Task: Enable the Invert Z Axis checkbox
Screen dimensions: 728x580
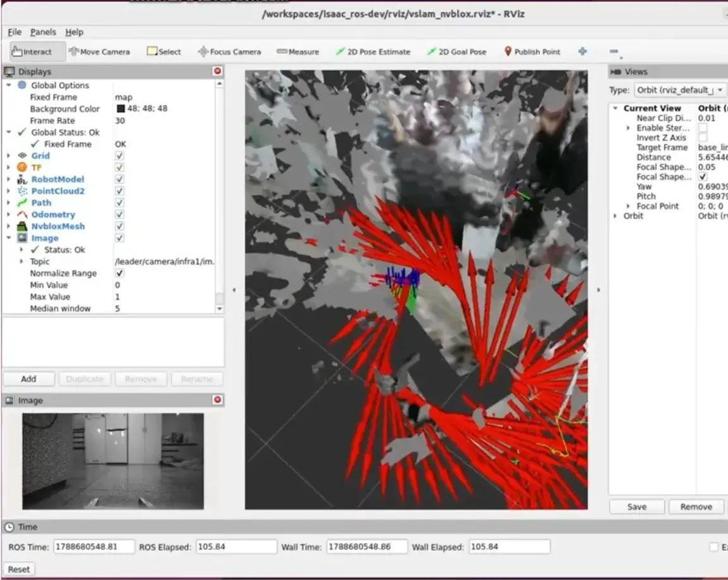Action: [x=703, y=137]
